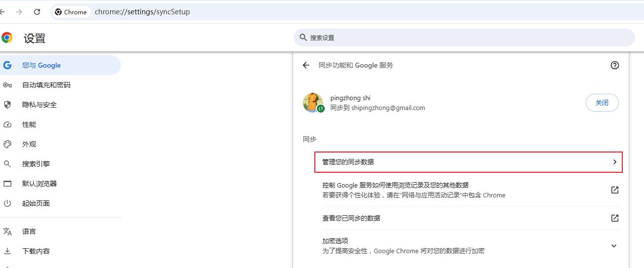Click the Chrome logo next to 设置
Image resolution: width=644 pixels, height=268 pixels.
(7, 38)
